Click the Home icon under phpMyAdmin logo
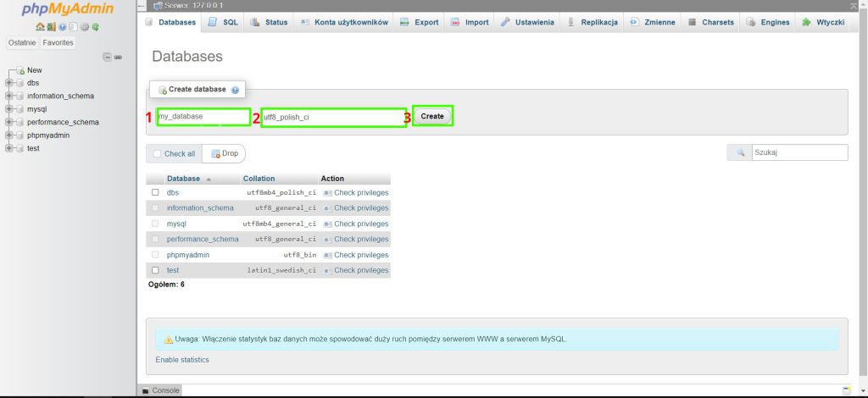The width and height of the screenshot is (868, 398). [40, 27]
